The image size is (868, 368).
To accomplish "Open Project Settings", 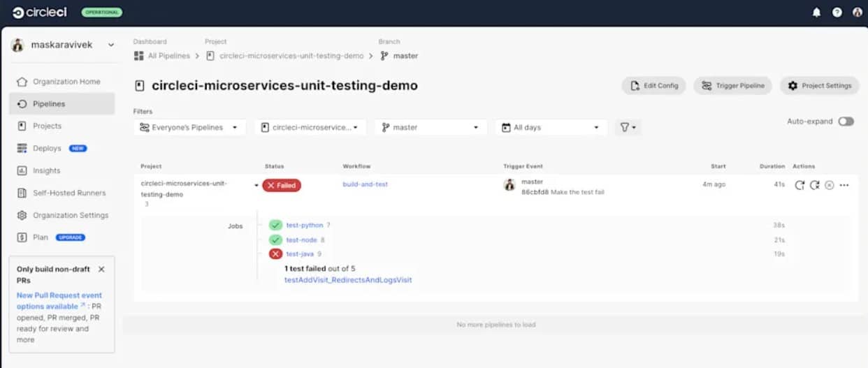I will pos(819,86).
